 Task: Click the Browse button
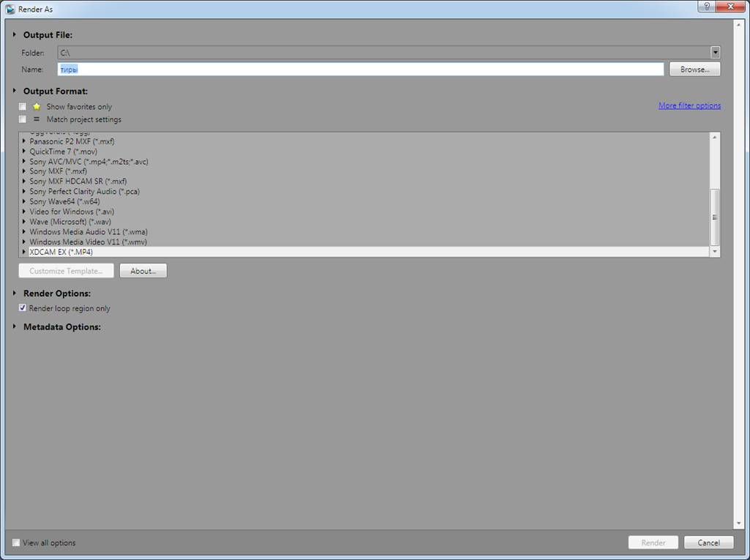click(x=694, y=70)
